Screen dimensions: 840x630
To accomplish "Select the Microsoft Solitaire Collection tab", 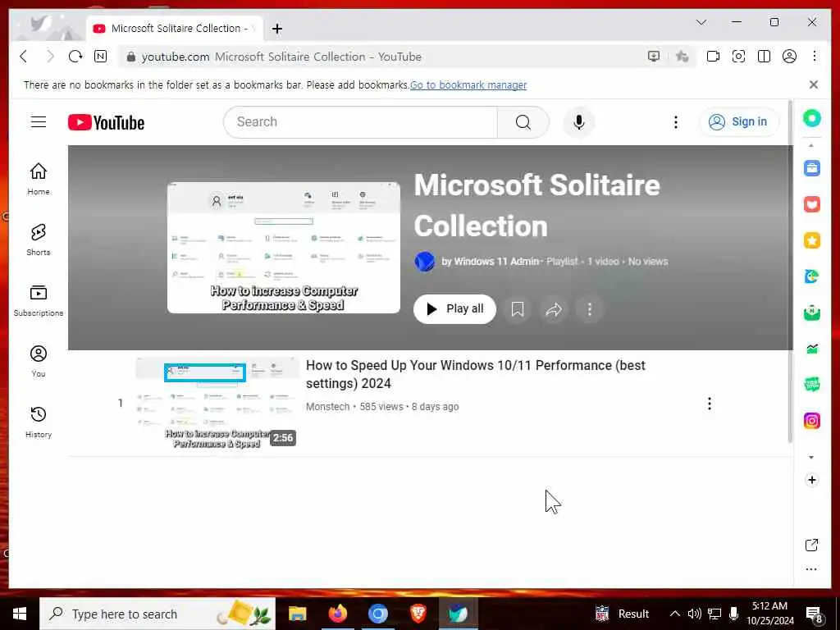I will point(175,29).
